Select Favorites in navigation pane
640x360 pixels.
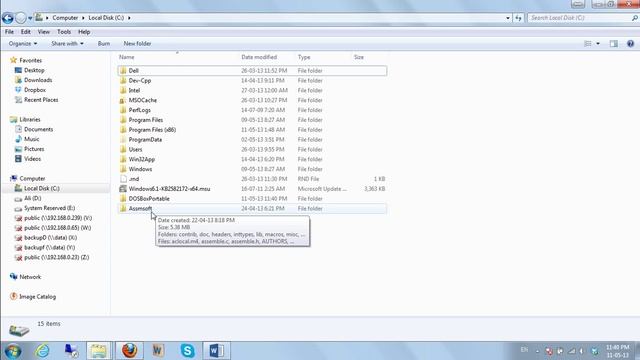tap(31, 60)
